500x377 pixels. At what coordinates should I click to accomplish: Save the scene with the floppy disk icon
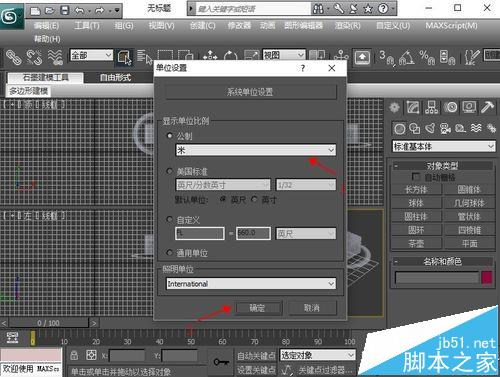coord(65,11)
